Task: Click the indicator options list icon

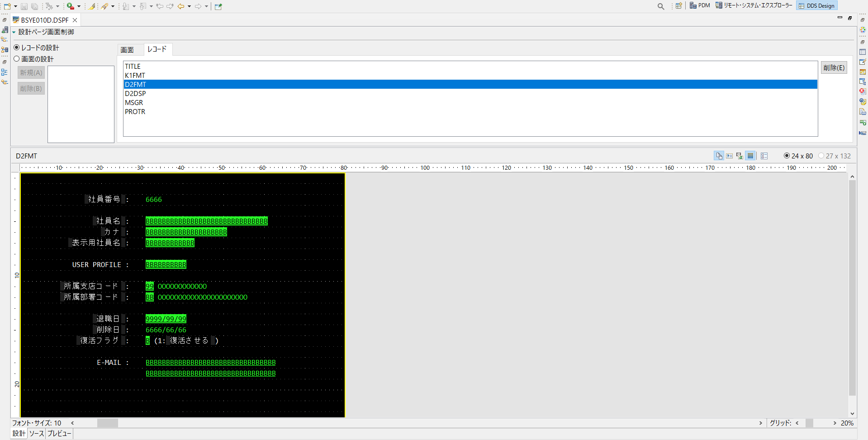Action: tap(764, 156)
